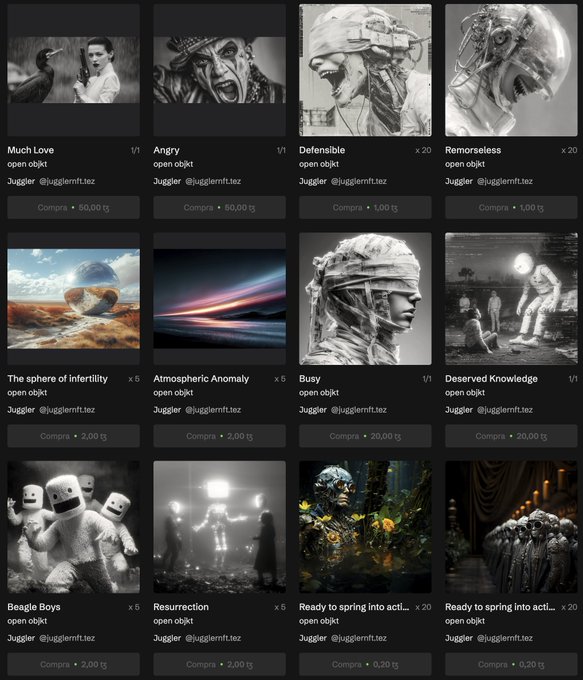Open 'open objkt' collection under Busy
The height and width of the screenshot is (680, 583).
pos(319,392)
